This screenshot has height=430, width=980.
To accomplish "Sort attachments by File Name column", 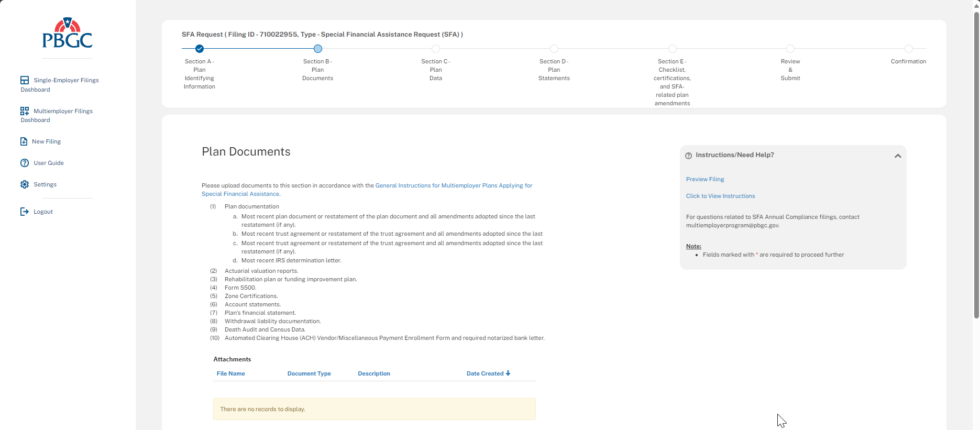I will [230, 373].
